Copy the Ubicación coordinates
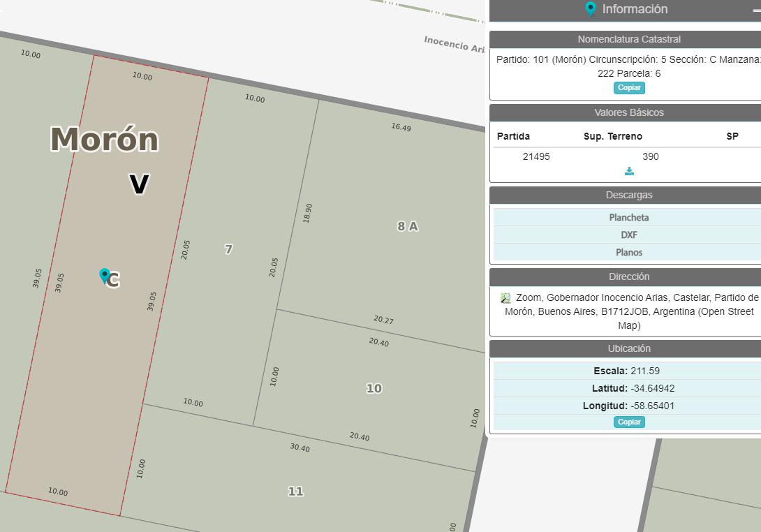The height and width of the screenshot is (532, 761). tap(629, 422)
